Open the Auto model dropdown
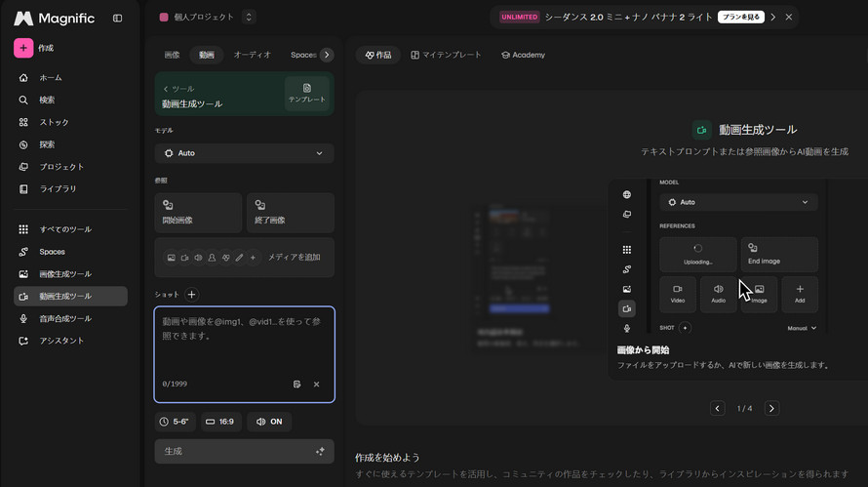The width and height of the screenshot is (868, 487). tap(244, 153)
